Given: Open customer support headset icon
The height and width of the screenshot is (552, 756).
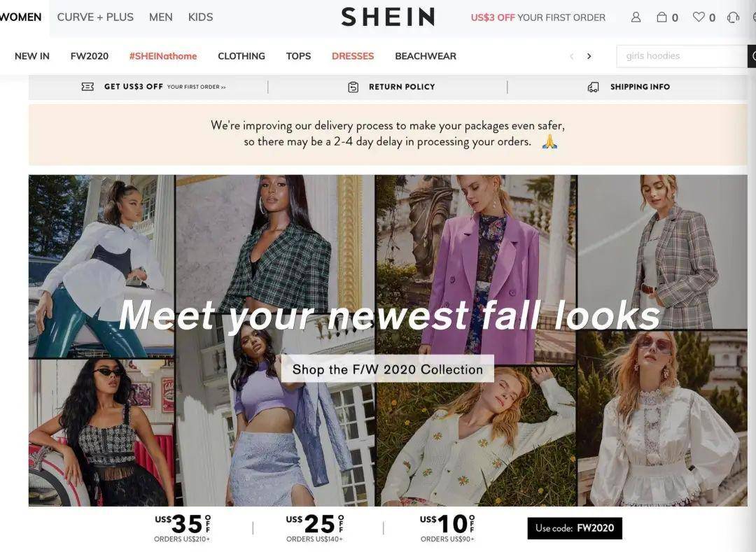Looking at the screenshot, I should pyautogui.click(x=733, y=17).
